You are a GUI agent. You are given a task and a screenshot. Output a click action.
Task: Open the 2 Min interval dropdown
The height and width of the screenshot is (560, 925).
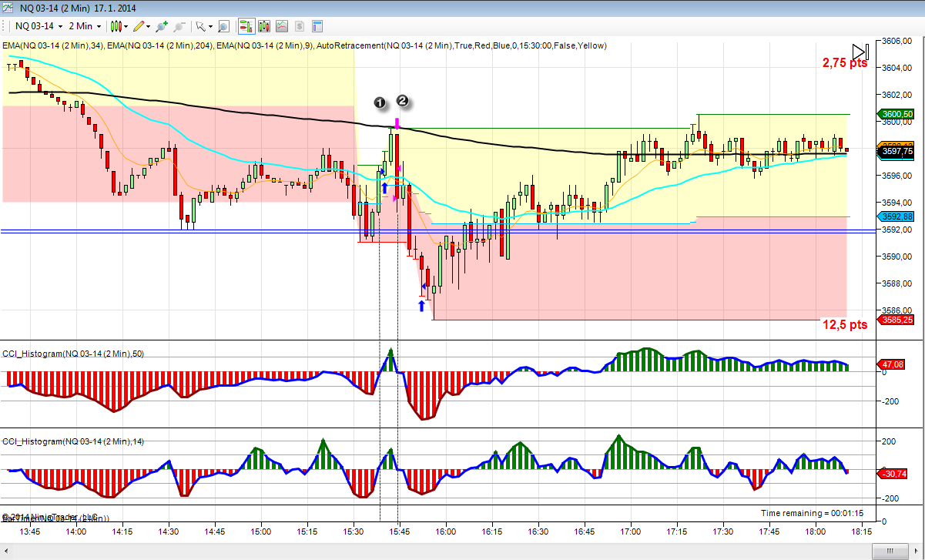85,26
